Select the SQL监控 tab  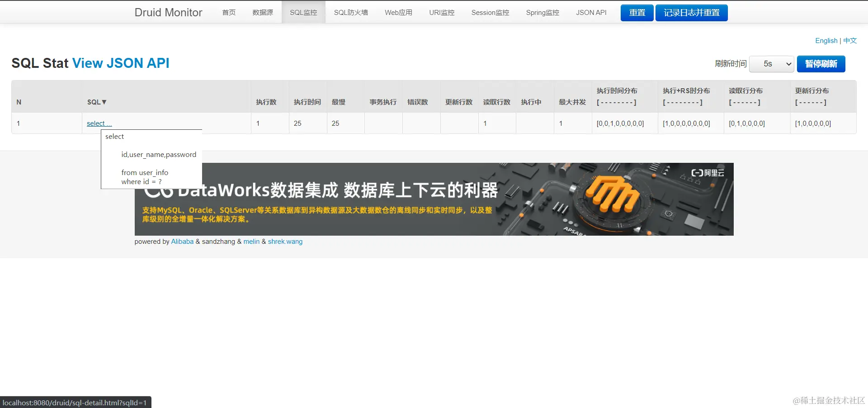(x=303, y=12)
